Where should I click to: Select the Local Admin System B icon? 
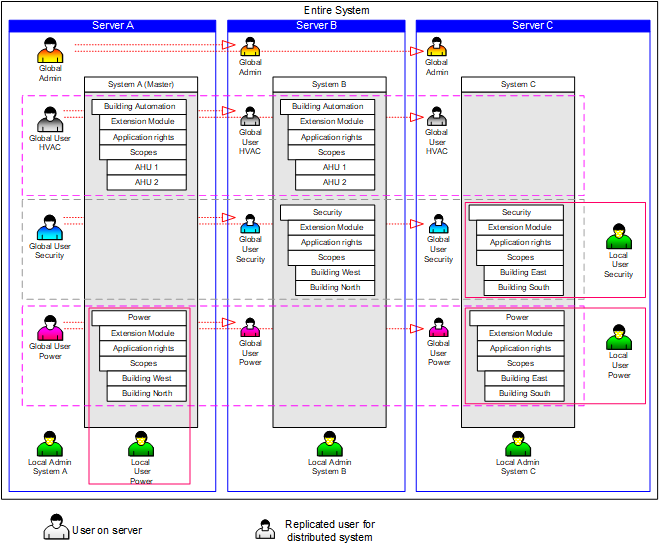click(328, 444)
